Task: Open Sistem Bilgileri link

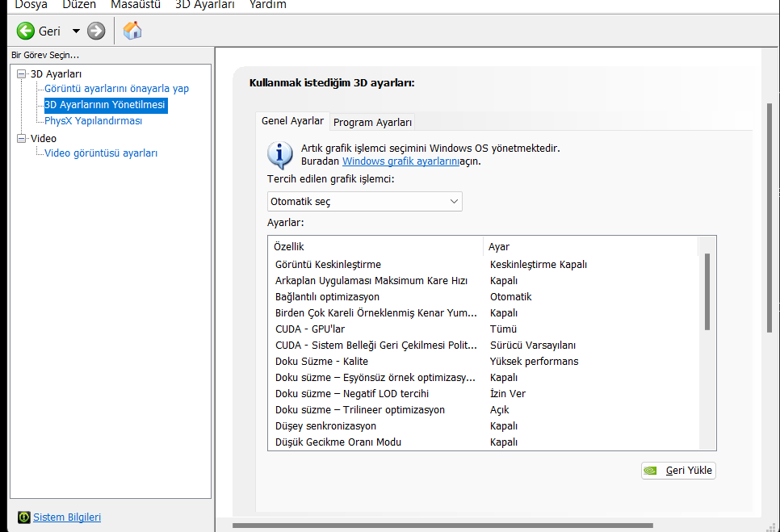Action: tap(67, 517)
